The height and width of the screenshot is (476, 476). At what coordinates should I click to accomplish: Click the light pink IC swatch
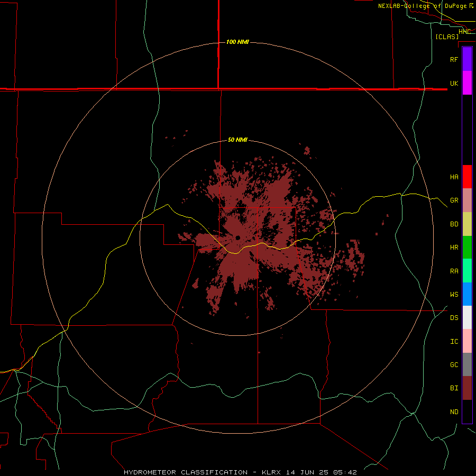pos(467,341)
